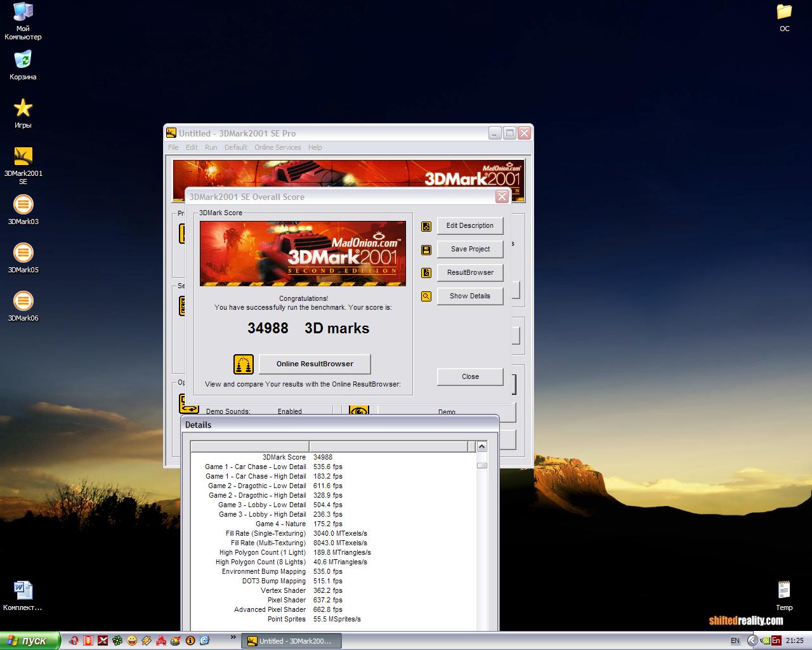The width and height of the screenshot is (812, 650).
Task: Click the Details list scroll up arrow
Action: point(481,447)
